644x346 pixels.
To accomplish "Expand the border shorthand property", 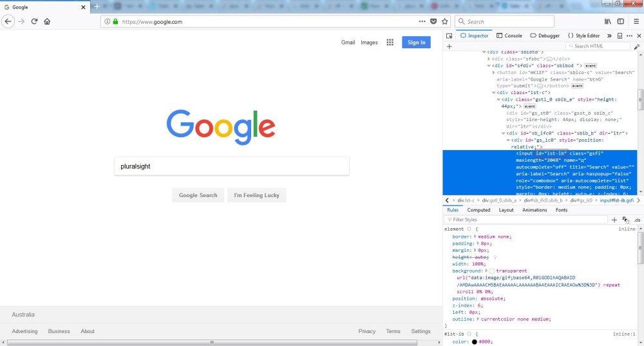I will pyautogui.click(x=475, y=236).
